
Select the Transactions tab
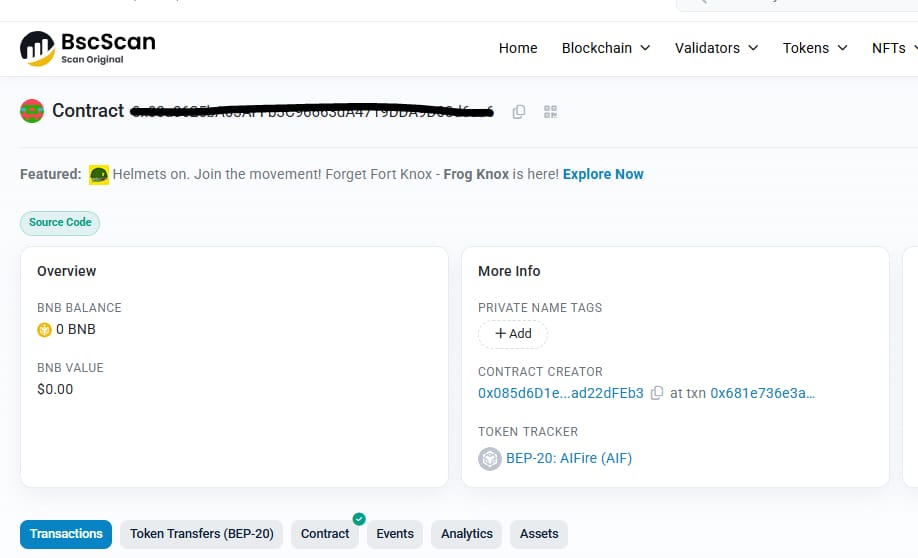click(x=66, y=534)
